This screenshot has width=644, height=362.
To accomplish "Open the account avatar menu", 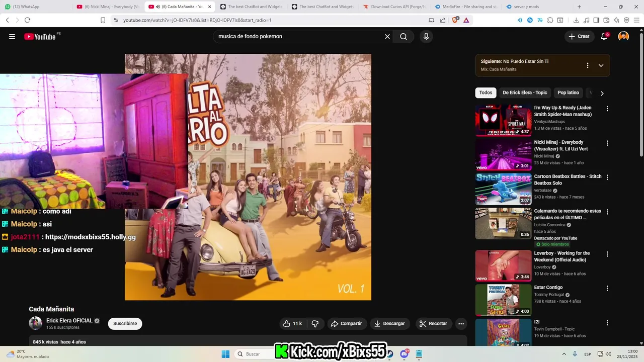I will pos(623,36).
